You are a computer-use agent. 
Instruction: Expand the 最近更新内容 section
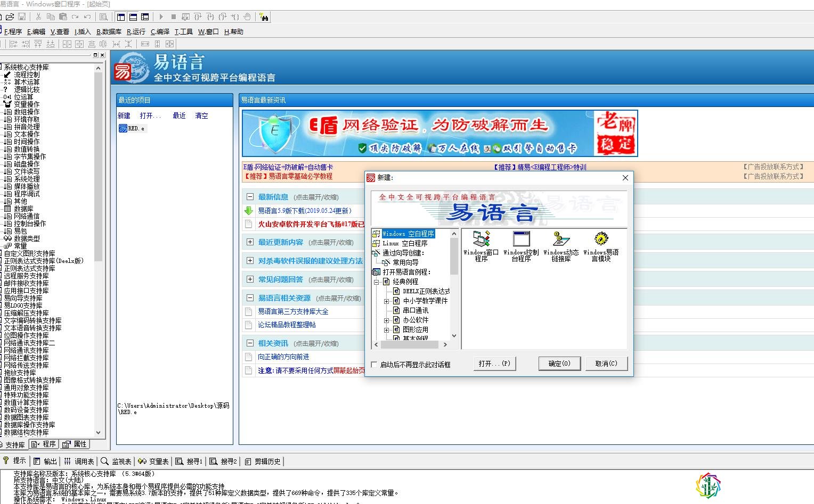pos(249,242)
